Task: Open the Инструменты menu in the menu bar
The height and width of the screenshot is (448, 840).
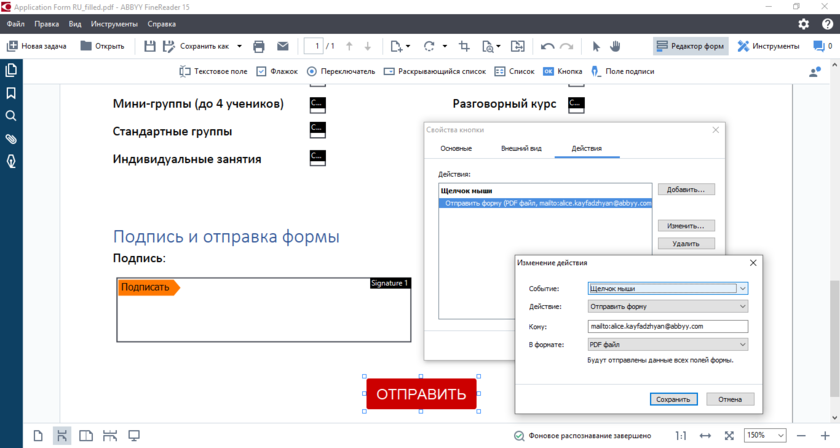Action: tap(114, 23)
